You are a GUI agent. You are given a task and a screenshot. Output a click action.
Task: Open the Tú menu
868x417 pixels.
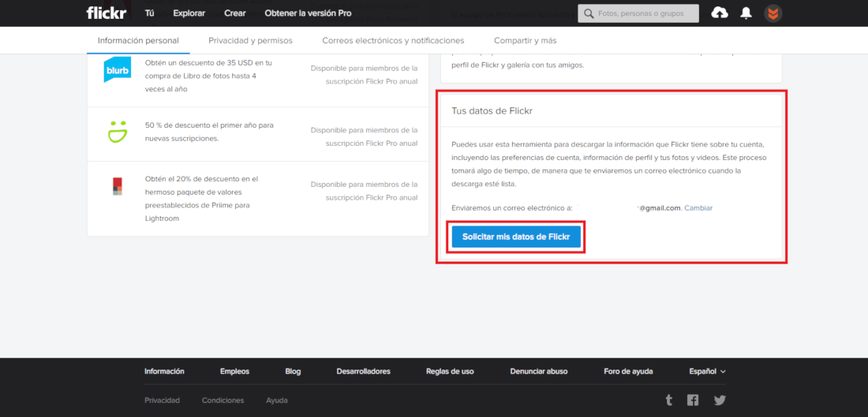[x=149, y=13]
